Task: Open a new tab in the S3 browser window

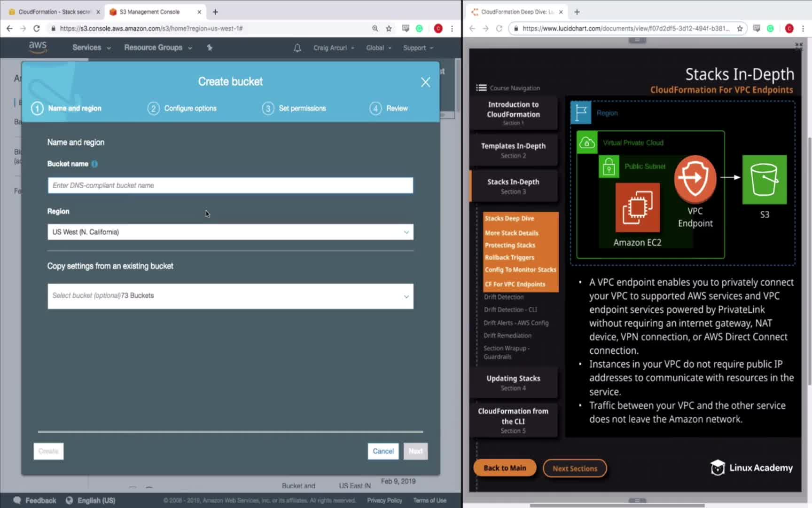Action: [215, 12]
